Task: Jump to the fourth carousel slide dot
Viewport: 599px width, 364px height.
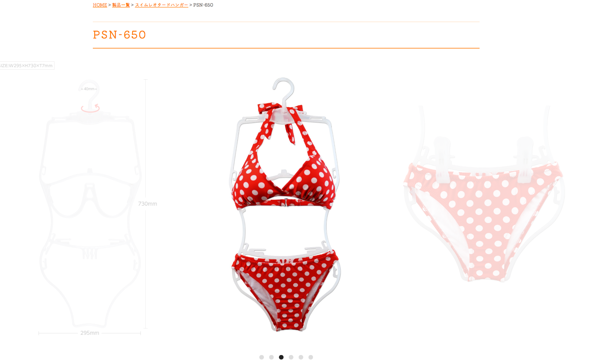Action: 291,357
